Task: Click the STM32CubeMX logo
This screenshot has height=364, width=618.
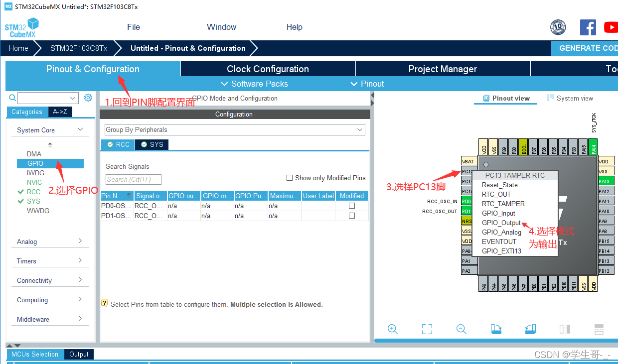Action: click(22, 28)
